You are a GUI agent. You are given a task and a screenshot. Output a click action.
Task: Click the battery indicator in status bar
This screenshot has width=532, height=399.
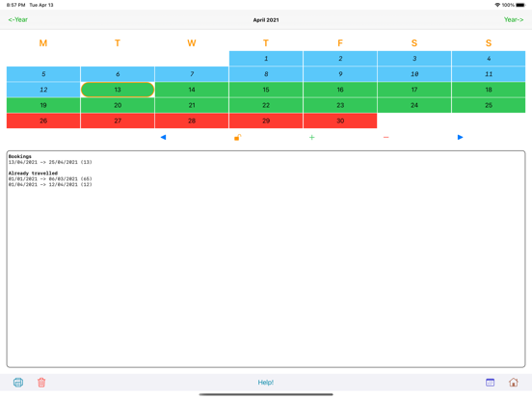click(x=520, y=5)
